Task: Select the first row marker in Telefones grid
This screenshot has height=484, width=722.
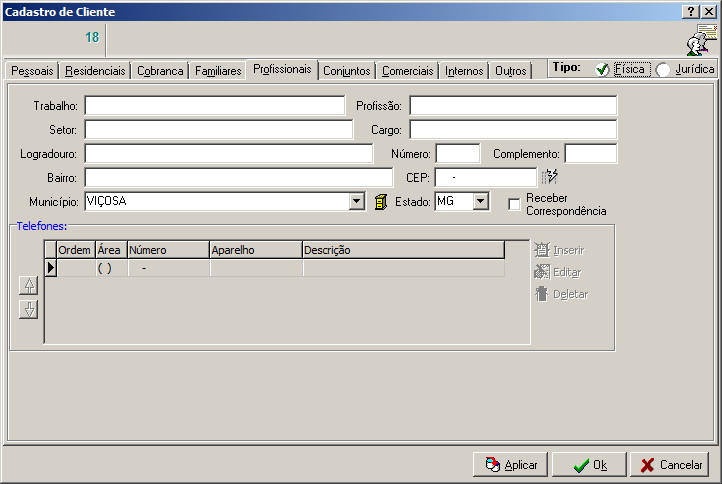Action: pyautogui.click(x=50, y=268)
